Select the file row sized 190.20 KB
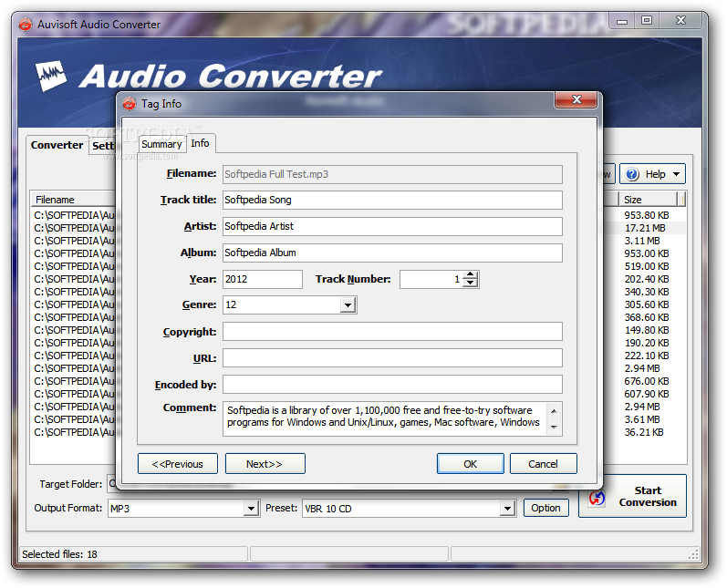 647,343
